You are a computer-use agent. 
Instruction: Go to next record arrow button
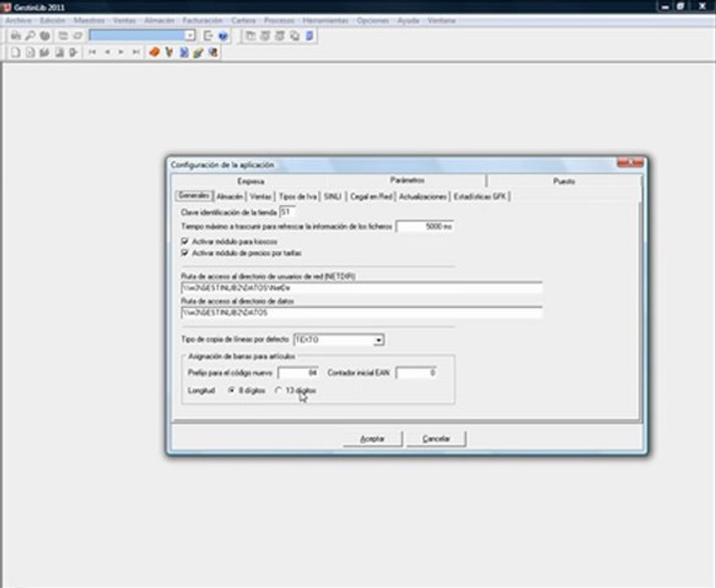(x=121, y=52)
